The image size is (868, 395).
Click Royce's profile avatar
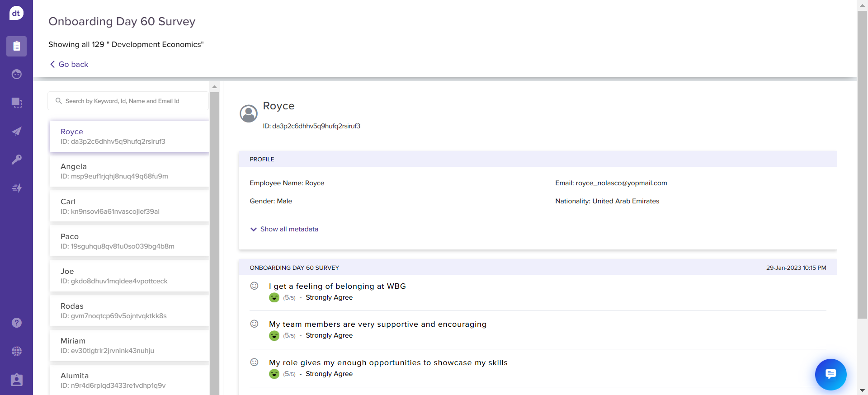click(249, 114)
